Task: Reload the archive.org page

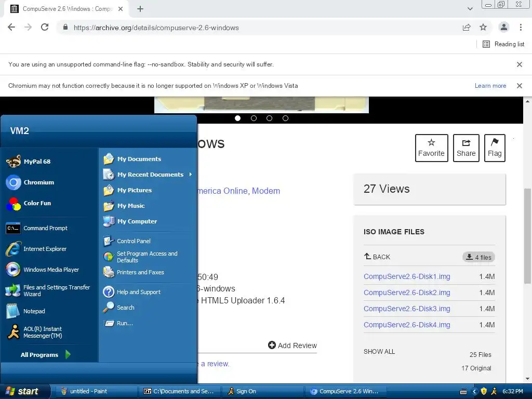Action: pyautogui.click(x=45, y=28)
